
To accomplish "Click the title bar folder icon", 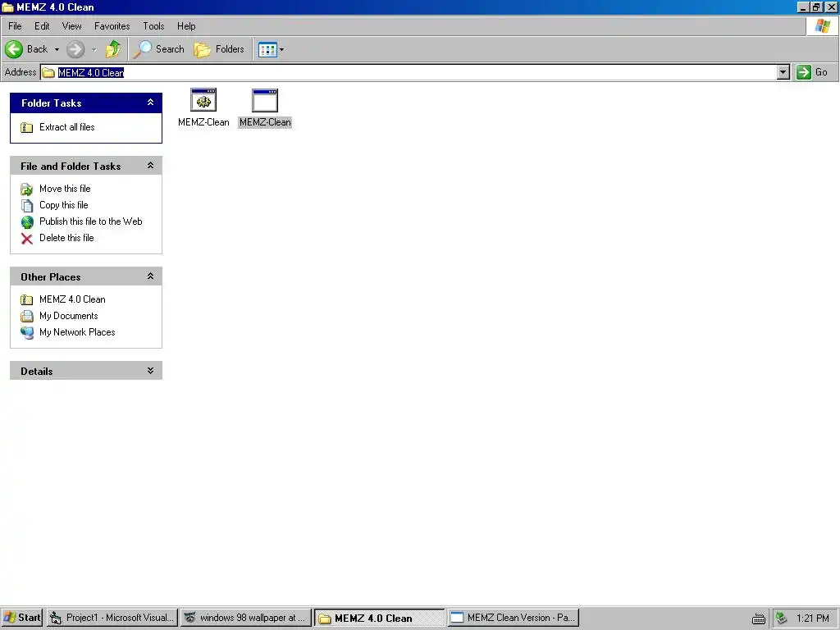I will [x=7, y=7].
